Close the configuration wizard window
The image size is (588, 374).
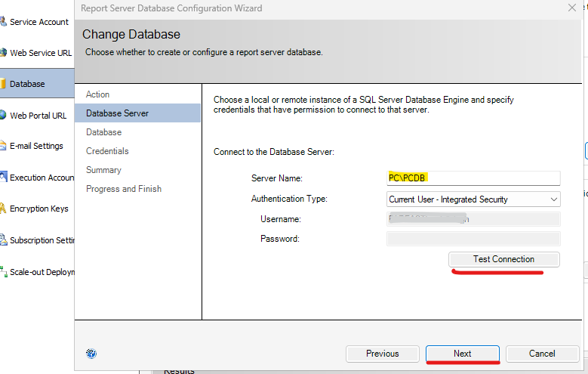click(x=572, y=8)
